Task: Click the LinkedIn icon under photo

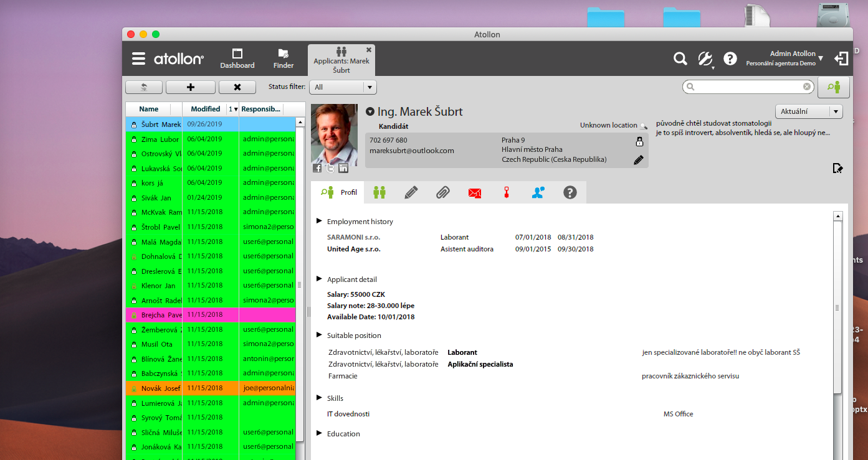Action: pos(343,168)
